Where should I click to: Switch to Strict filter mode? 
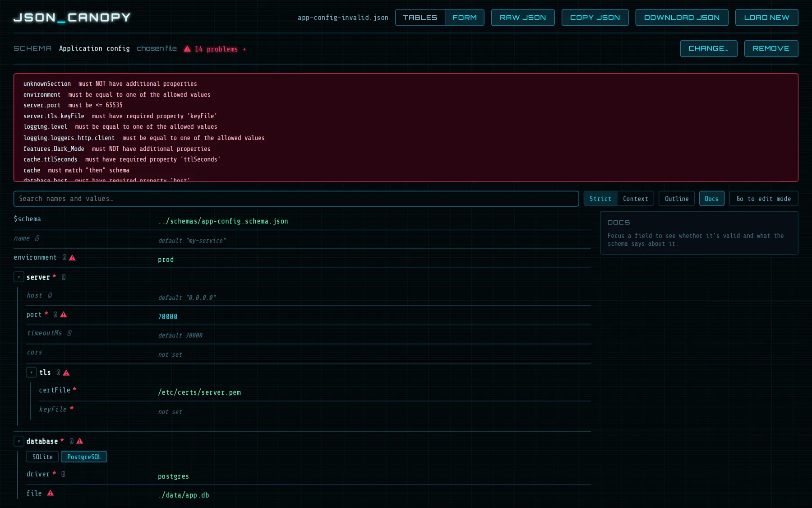click(x=600, y=199)
